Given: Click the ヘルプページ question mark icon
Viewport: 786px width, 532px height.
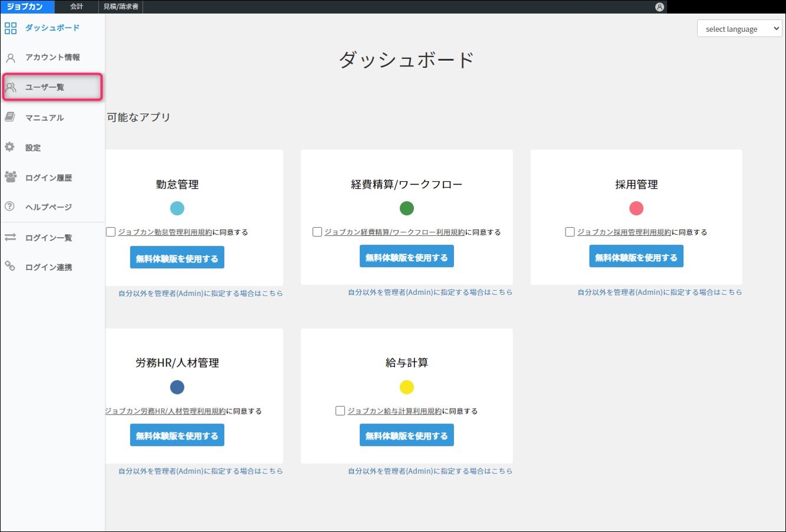Looking at the screenshot, I should click(10, 206).
